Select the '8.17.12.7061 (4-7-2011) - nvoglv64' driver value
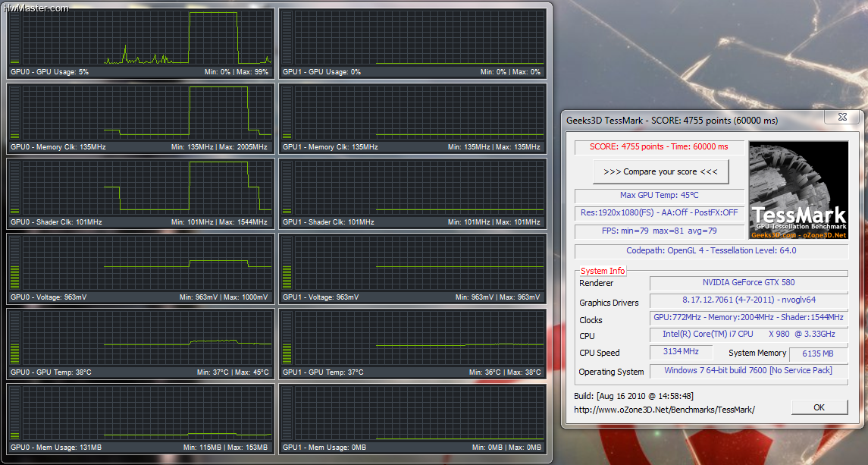 (x=748, y=300)
